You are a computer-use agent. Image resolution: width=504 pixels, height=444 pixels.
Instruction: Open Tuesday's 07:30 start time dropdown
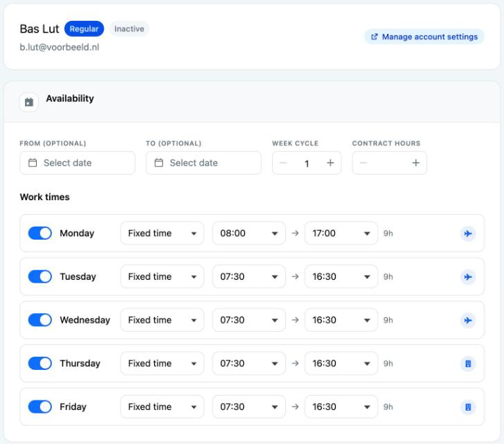pyautogui.click(x=249, y=276)
